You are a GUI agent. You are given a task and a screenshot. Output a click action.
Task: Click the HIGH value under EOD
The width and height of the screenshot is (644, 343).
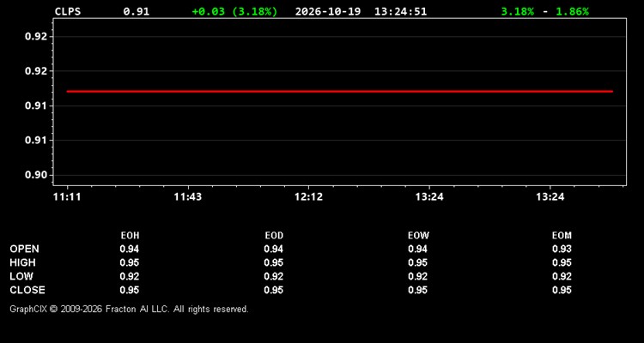tap(274, 262)
